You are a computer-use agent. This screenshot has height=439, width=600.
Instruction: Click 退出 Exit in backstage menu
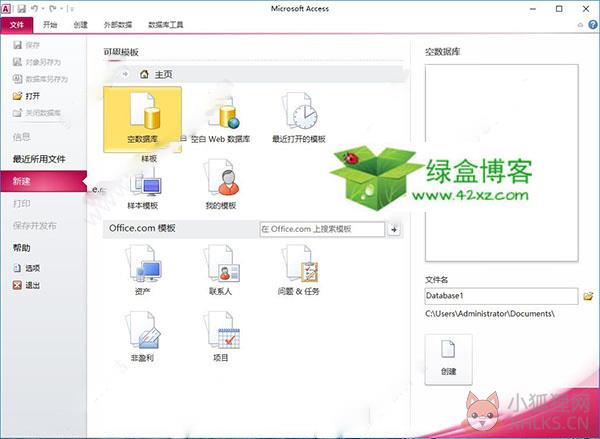[26, 285]
